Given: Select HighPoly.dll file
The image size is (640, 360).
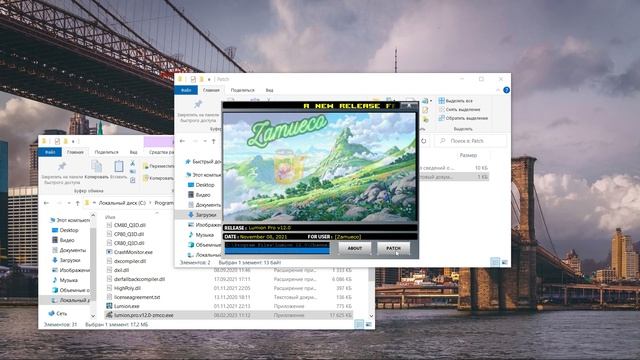Looking at the screenshot, I should tap(123, 288).
